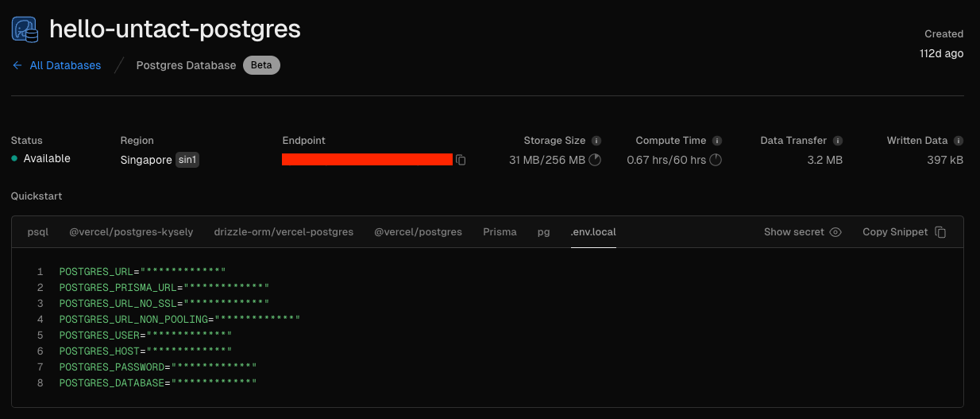Image resolution: width=980 pixels, height=419 pixels.
Task: Click the POSTGRES_URL_NO_SSL line
Action: (164, 304)
